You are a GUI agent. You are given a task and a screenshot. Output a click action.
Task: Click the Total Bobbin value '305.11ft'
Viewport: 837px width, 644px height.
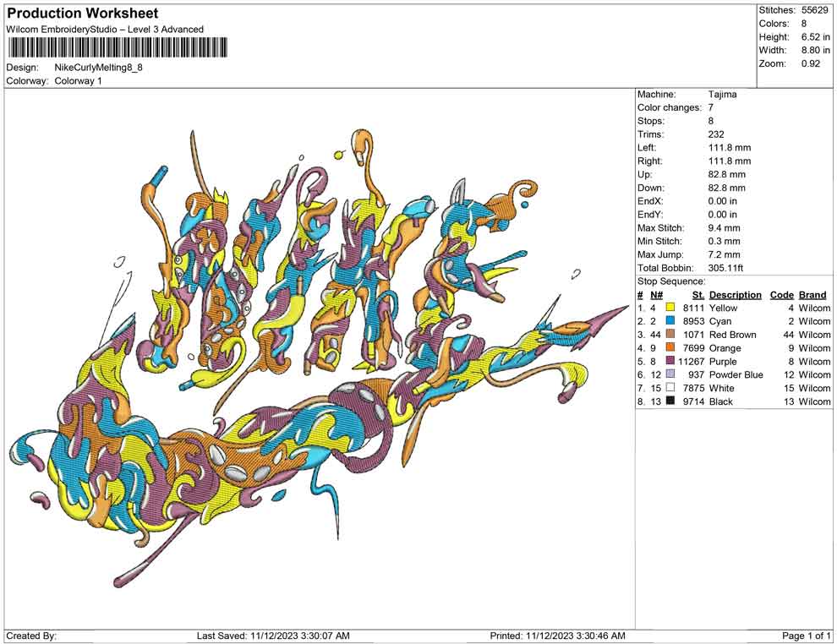(x=725, y=268)
